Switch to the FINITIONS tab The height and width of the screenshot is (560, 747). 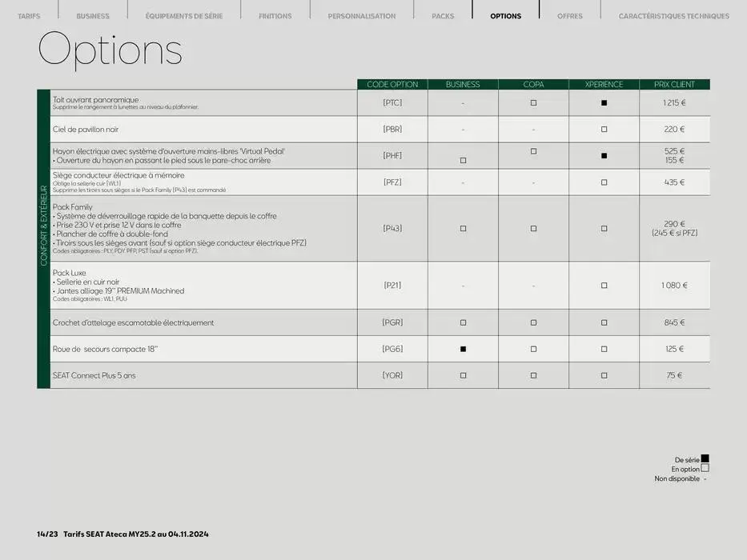pos(275,16)
